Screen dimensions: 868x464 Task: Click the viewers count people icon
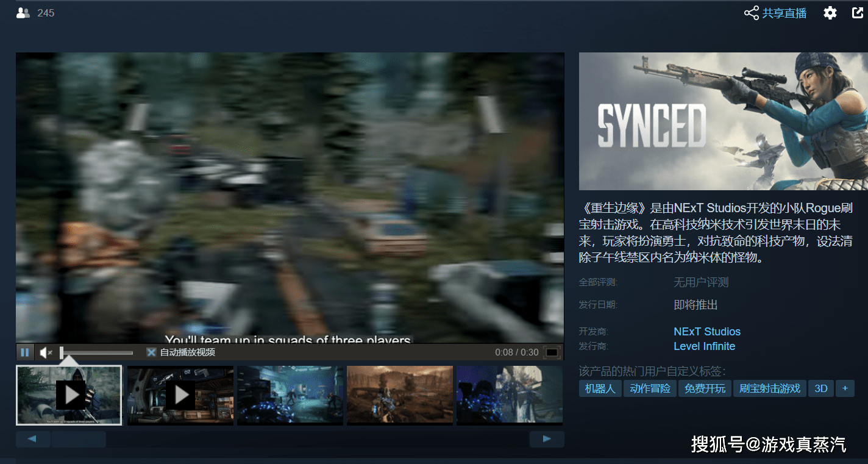coord(23,13)
